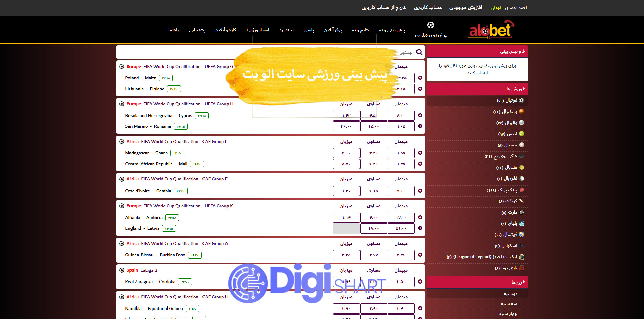The image size is (644, 319).
Task: Expand more bets for Poland - Malta
Action: point(420,78)
